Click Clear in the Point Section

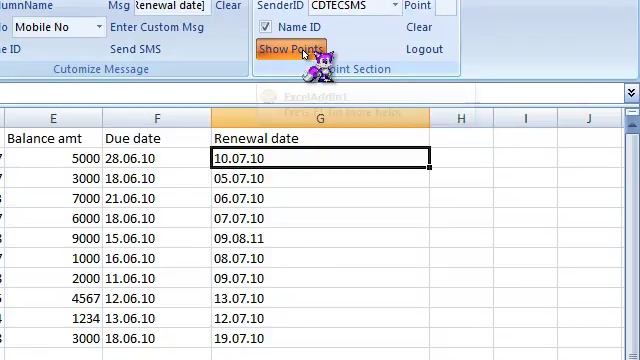point(419,27)
